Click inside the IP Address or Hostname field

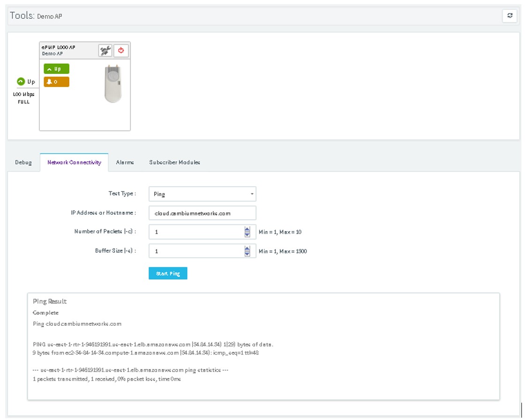click(201, 213)
